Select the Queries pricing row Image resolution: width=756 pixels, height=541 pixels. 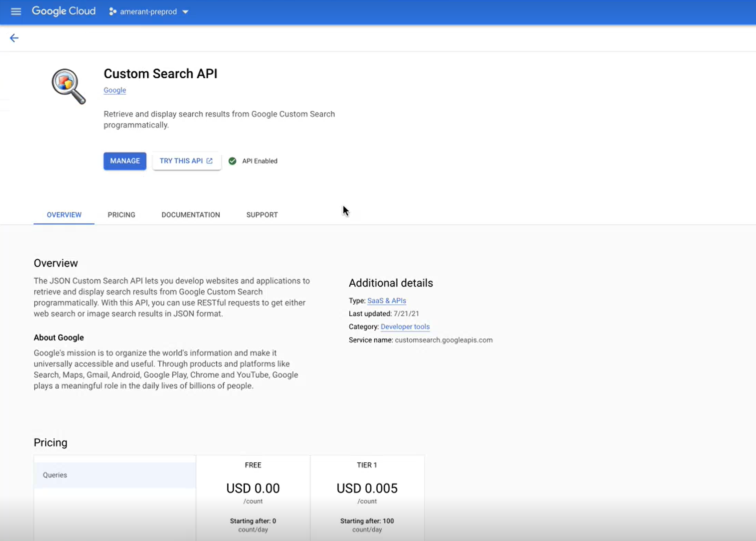tap(115, 475)
